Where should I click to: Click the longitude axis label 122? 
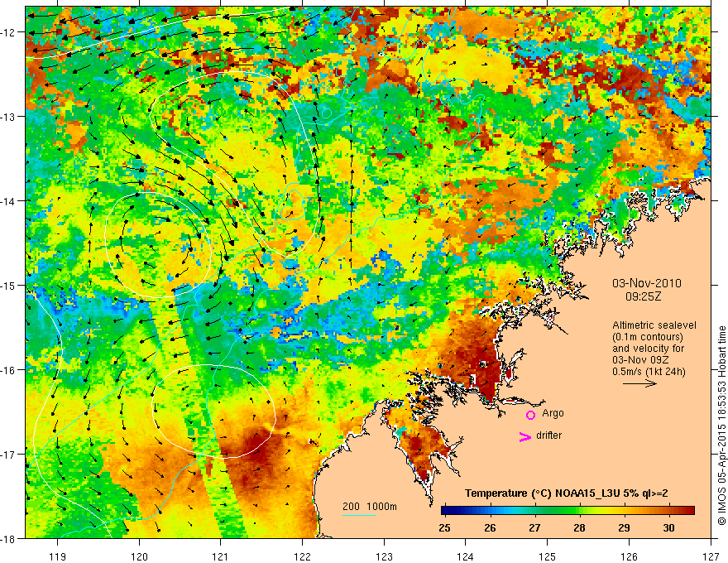click(302, 556)
